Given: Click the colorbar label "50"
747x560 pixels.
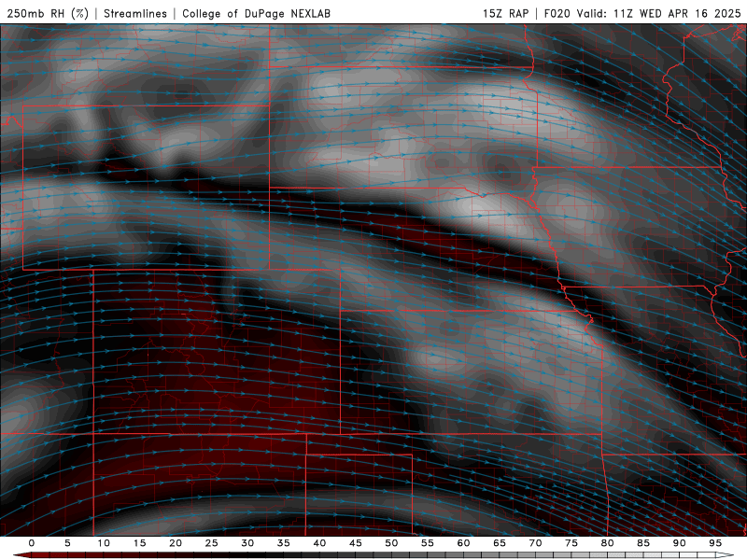Looking at the screenshot, I should click(391, 543).
